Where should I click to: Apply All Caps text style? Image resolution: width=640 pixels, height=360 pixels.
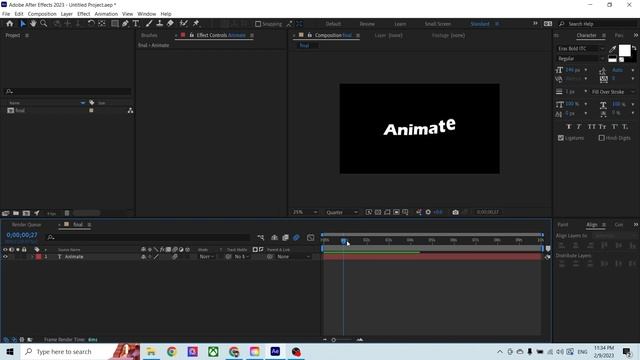pyautogui.click(x=591, y=127)
